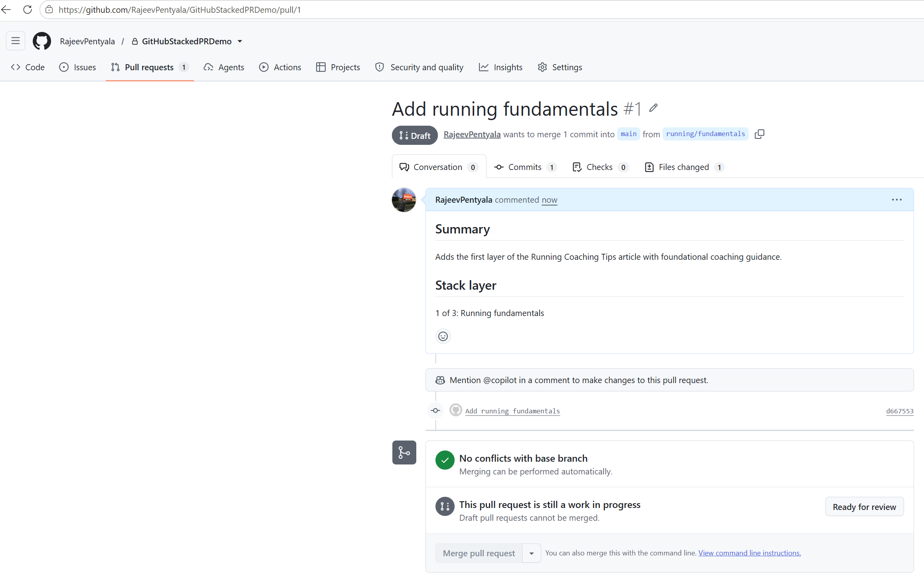This screenshot has height=577, width=924.
Task: Open the comment options three-dots menu
Action: [x=896, y=200]
